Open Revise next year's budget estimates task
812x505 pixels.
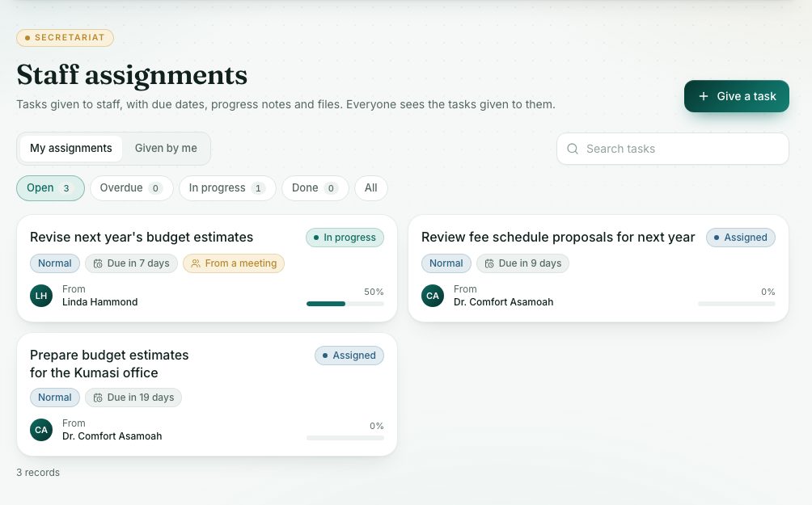pyautogui.click(x=142, y=237)
